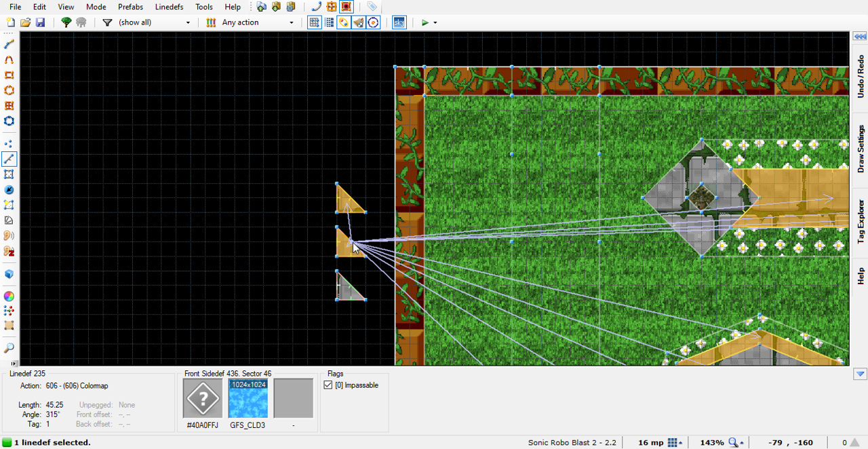Click the colored dots mode icon
The image size is (868, 449).
point(9,311)
